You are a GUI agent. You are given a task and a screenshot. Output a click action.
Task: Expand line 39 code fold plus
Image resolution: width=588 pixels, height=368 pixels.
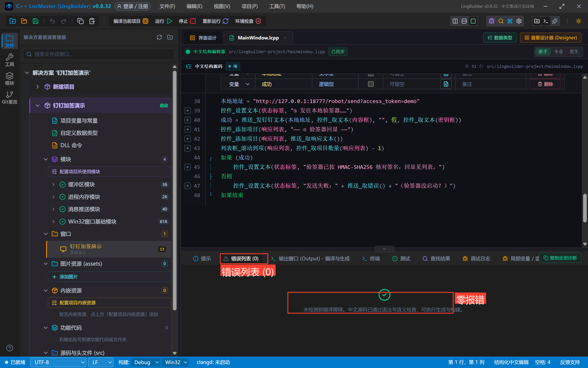[x=188, y=110]
